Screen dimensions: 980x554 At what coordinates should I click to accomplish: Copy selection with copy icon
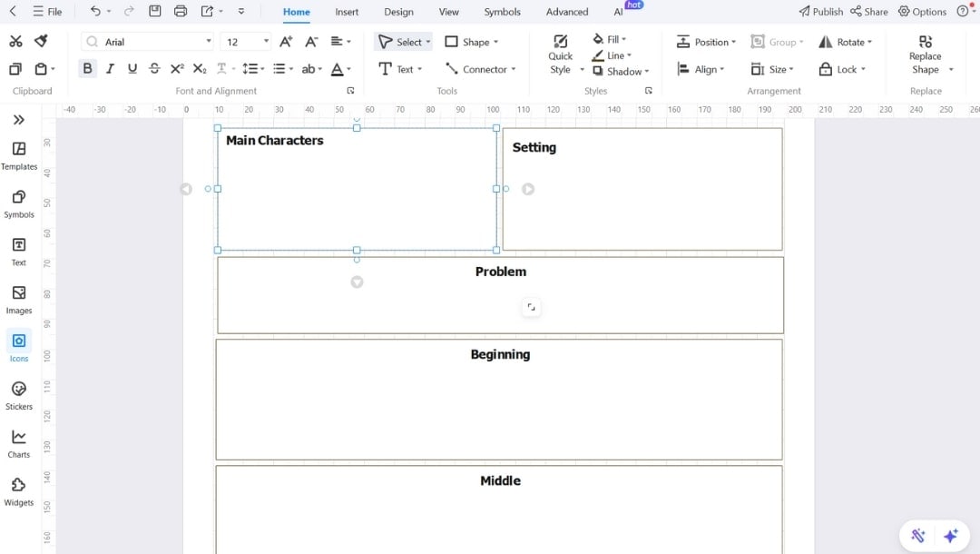(x=15, y=69)
